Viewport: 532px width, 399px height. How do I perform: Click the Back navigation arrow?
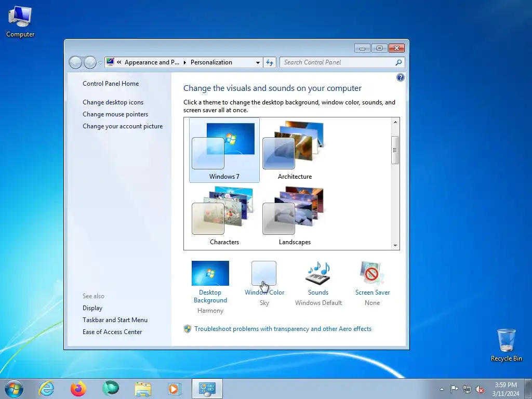coord(75,62)
